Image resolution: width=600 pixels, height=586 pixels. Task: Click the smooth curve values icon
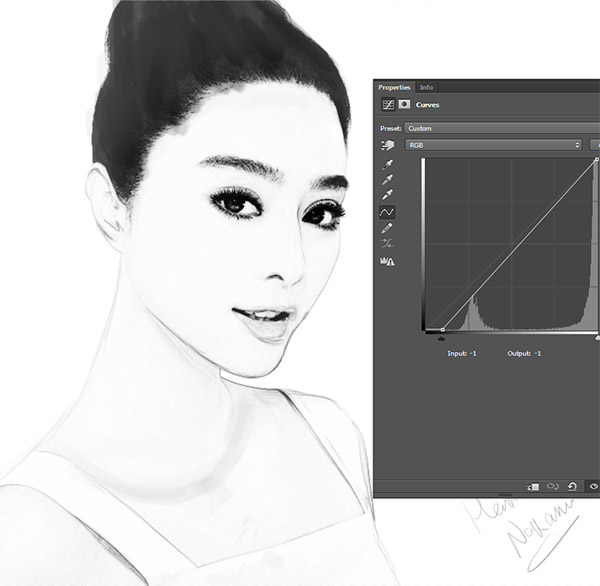tap(387, 243)
